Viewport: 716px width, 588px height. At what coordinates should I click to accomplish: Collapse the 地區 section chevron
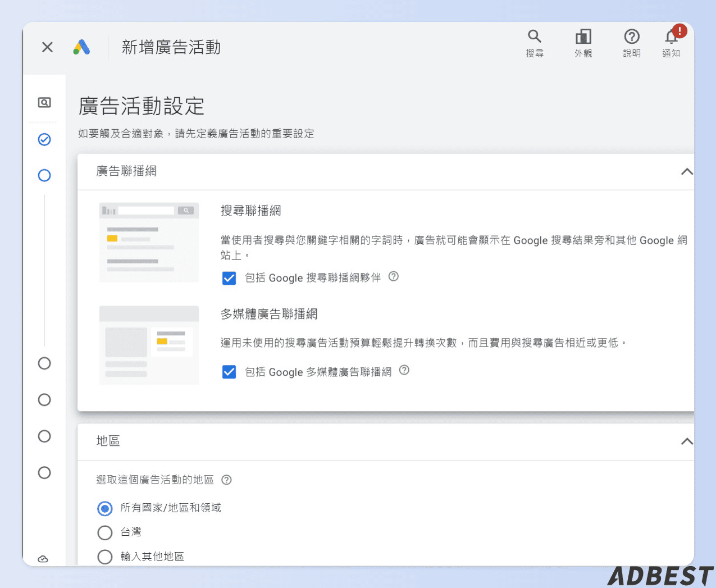point(686,441)
